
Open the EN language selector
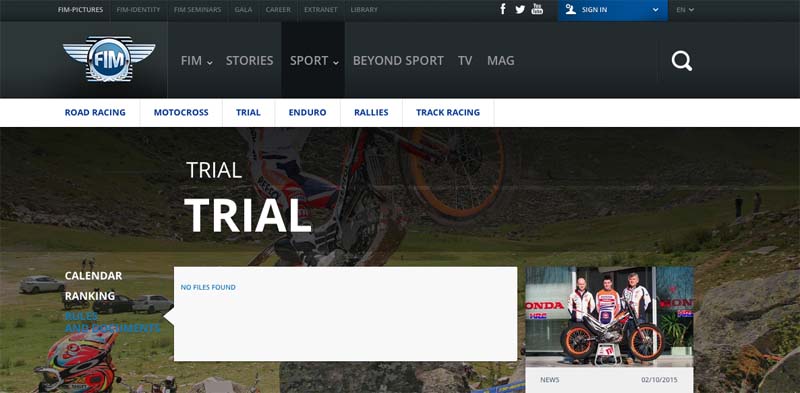click(x=685, y=10)
